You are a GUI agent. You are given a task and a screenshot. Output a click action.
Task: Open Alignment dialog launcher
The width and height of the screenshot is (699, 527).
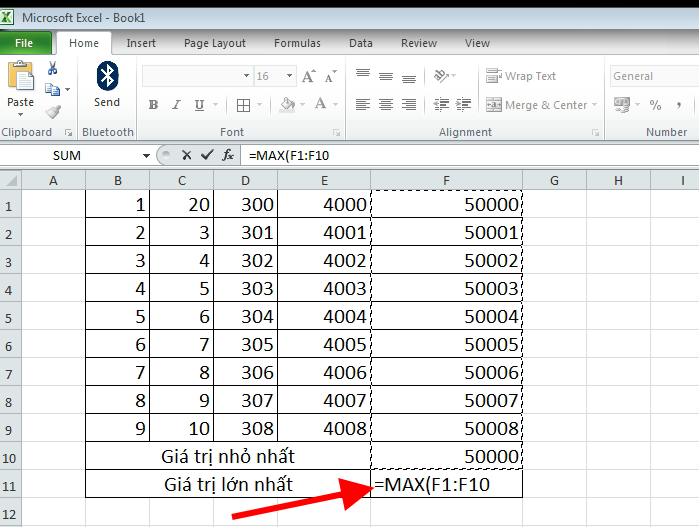point(595,132)
